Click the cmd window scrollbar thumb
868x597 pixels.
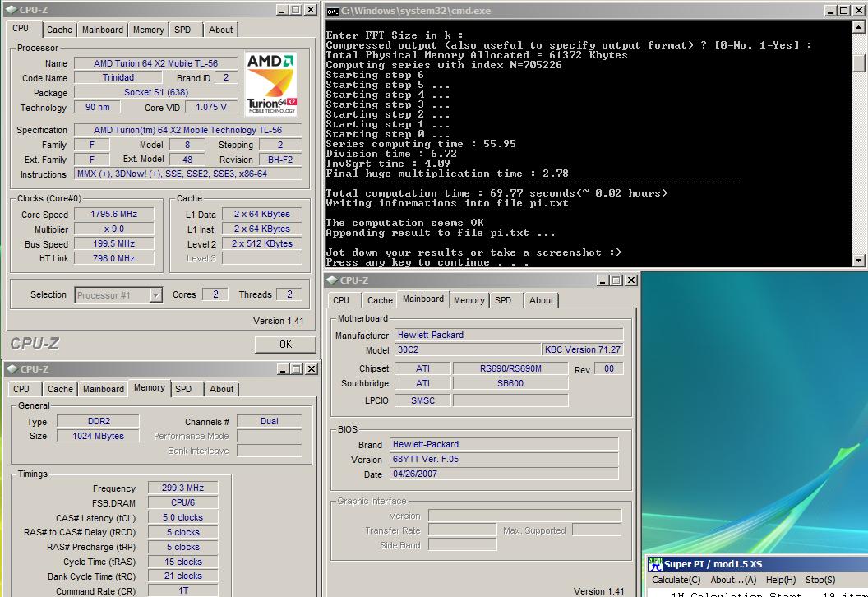pyautogui.click(x=859, y=63)
